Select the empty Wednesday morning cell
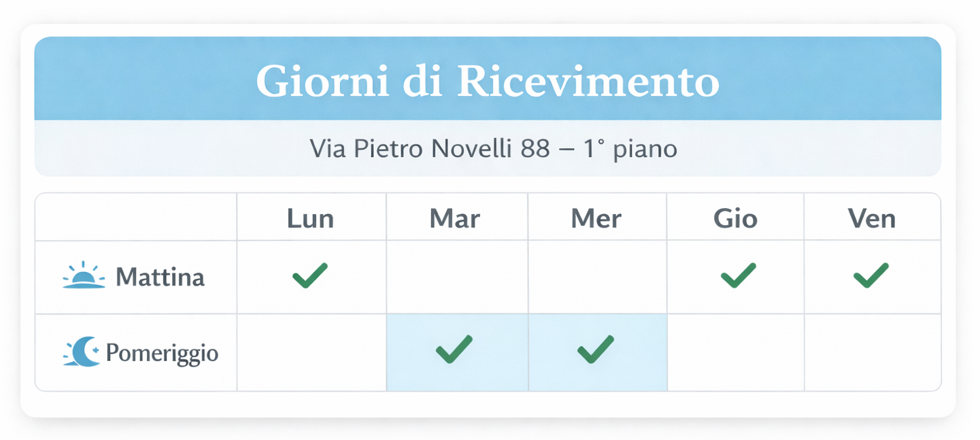The width and height of the screenshot is (980, 440). coord(597,277)
